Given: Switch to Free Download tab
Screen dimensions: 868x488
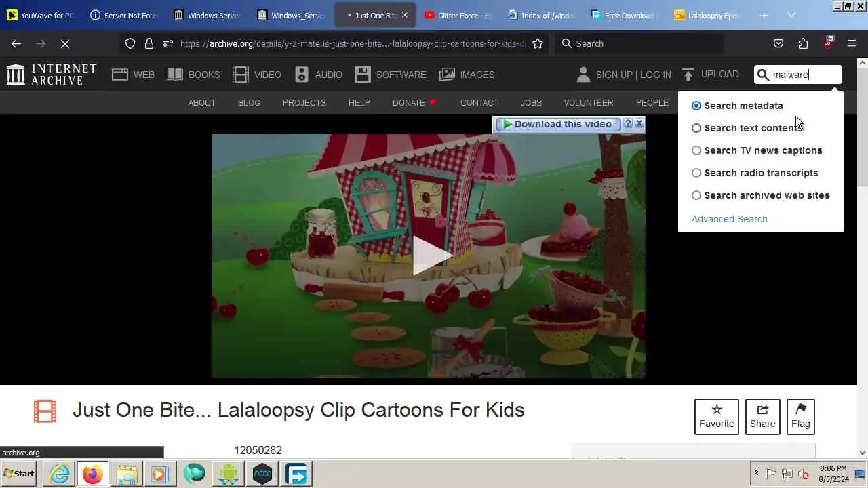Looking at the screenshot, I should tap(625, 15).
